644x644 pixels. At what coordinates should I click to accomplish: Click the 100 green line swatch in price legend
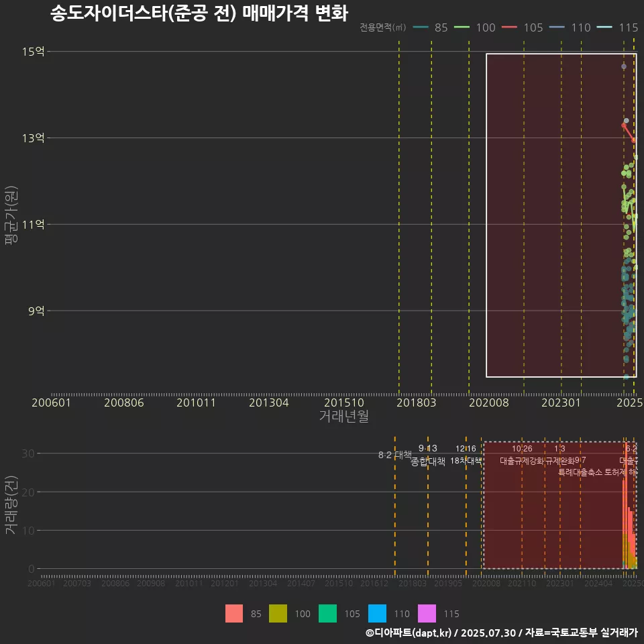point(462,28)
